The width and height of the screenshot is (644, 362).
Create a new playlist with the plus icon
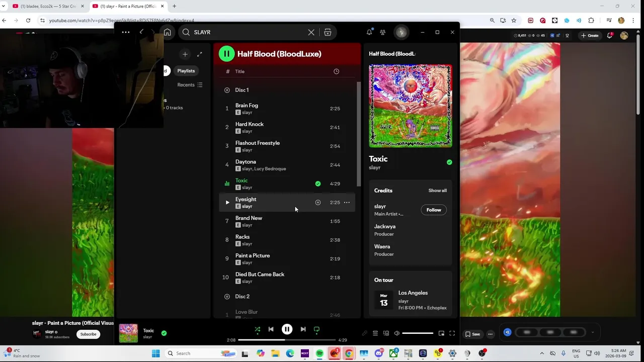[x=185, y=54]
